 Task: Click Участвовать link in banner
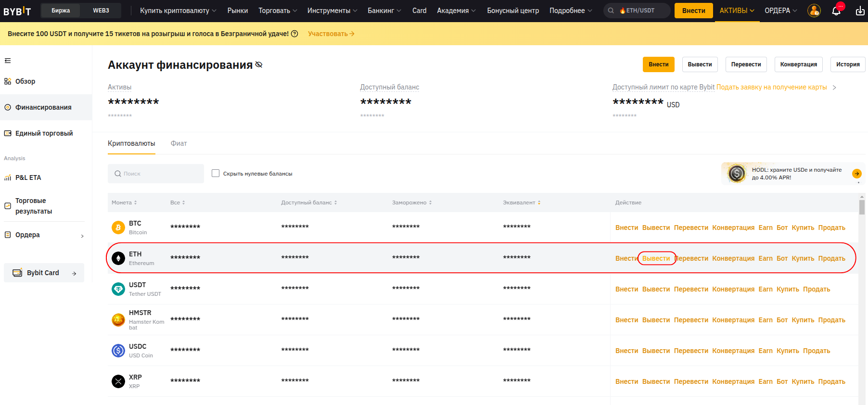[x=331, y=34]
